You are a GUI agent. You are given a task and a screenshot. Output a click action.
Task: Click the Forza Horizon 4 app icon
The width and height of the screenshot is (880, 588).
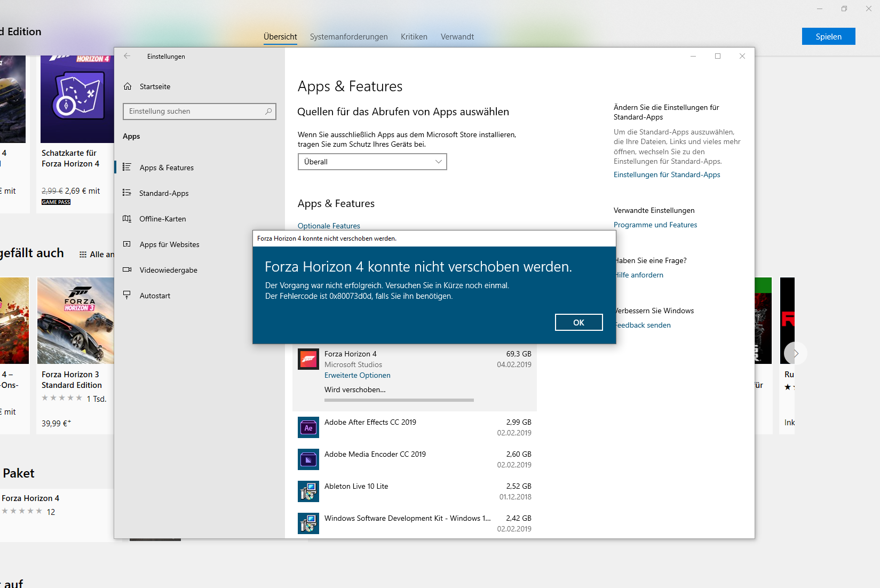308,359
